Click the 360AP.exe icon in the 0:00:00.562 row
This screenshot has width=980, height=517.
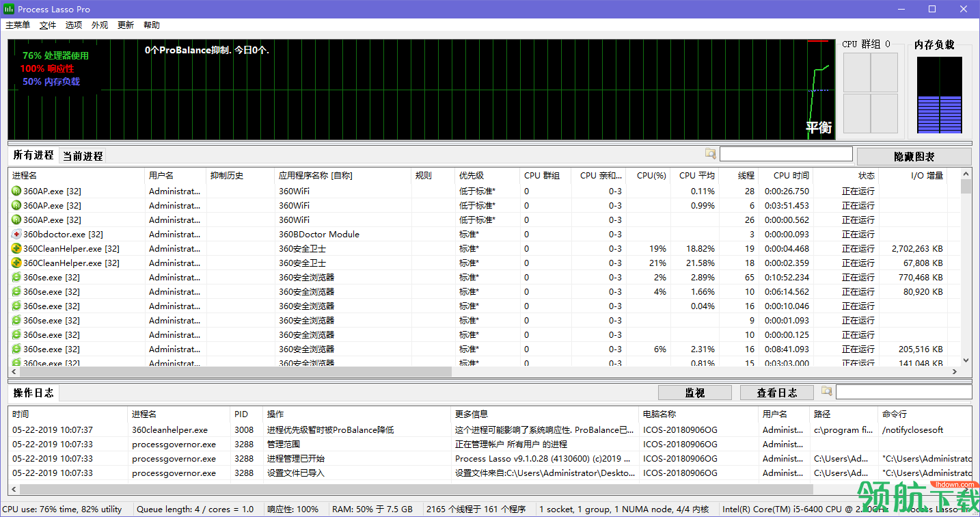(x=16, y=220)
